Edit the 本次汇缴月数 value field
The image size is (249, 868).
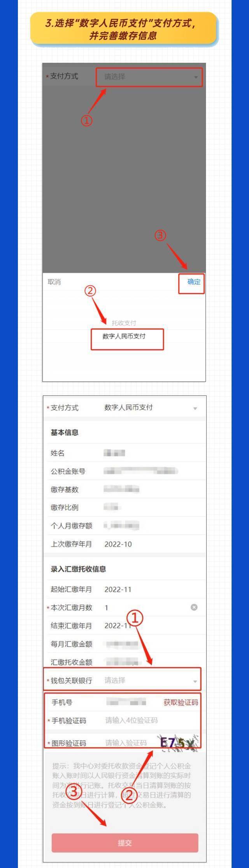point(146,607)
